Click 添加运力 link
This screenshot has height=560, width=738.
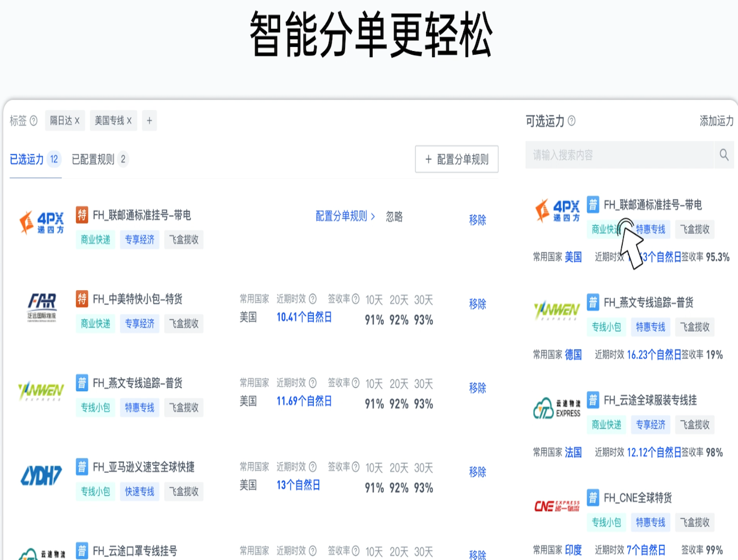716,121
